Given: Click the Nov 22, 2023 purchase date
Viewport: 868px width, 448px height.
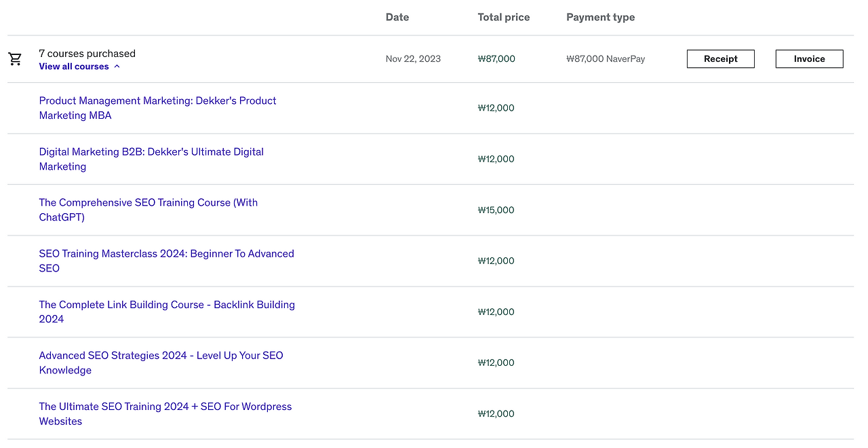Looking at the screenshot, I should click(413, 59).
